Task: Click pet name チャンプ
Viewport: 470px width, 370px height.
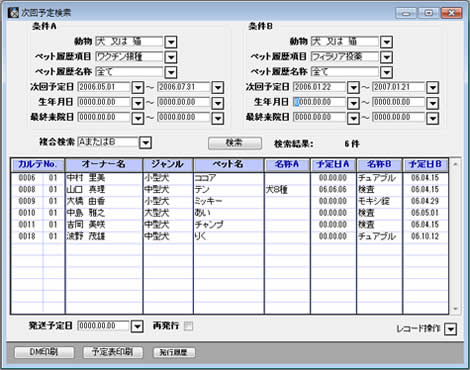Action: [x=209, y=225]
